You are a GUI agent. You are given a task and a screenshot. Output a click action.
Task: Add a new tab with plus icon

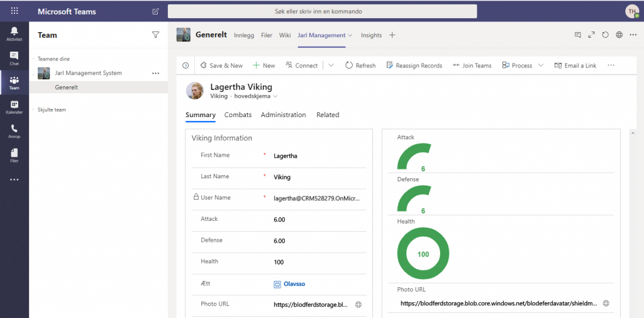click(x=392, y=35)
